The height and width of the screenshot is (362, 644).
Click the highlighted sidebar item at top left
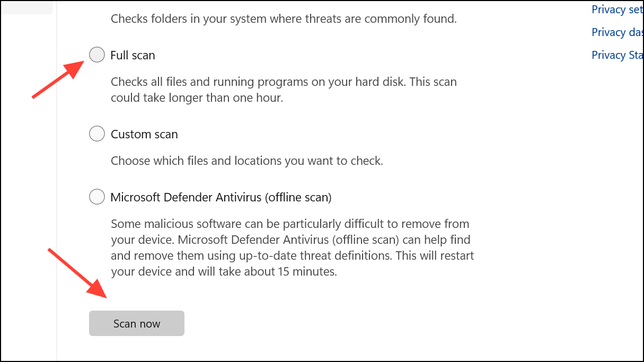pos(27,7)
